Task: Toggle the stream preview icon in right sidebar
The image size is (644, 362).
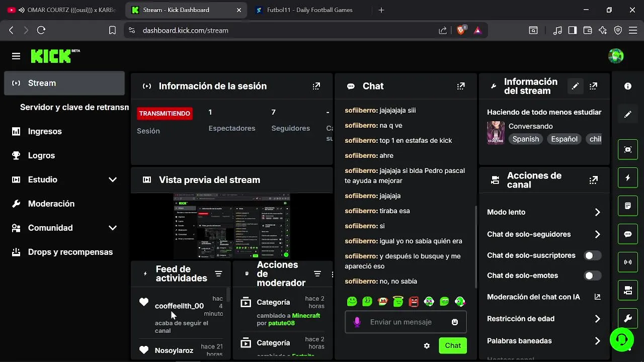Action: pyautogui.click(x=628, y=149)
